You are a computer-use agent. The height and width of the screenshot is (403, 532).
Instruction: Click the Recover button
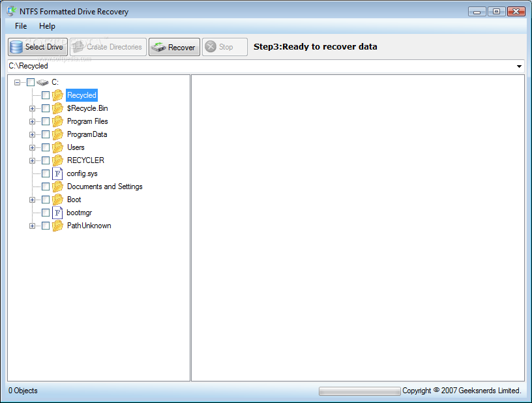(174, 47)
